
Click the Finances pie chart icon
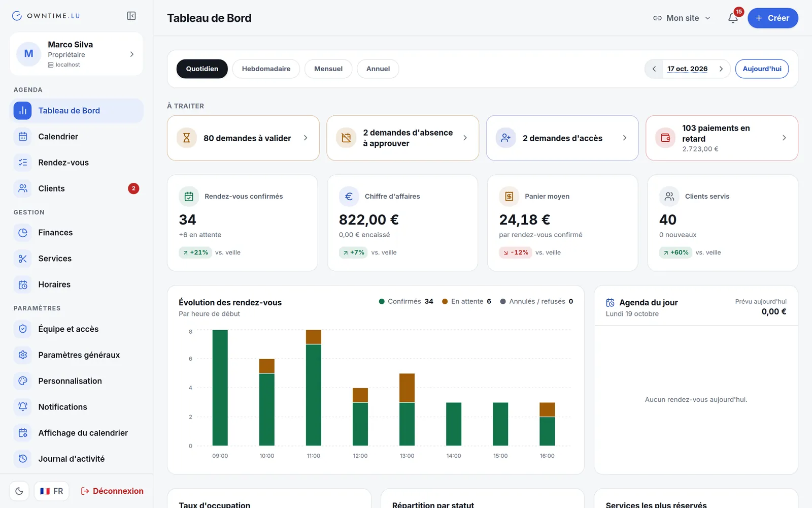click(x=23, y=233)
